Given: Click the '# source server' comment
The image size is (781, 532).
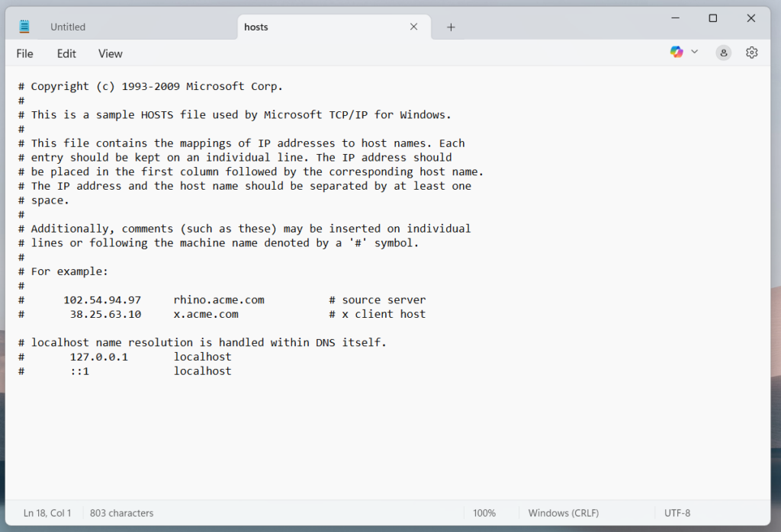Looking at the screenshot, I should 377,300.
